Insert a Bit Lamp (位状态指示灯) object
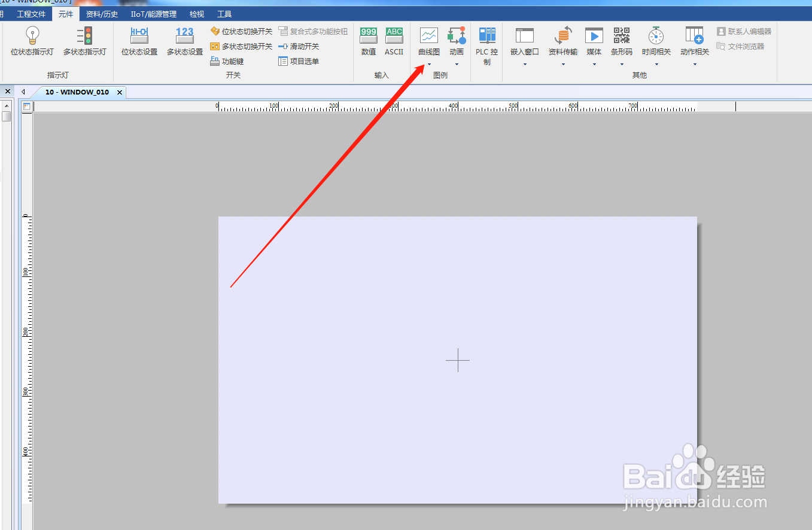812x530 pixels. [32, 41]
